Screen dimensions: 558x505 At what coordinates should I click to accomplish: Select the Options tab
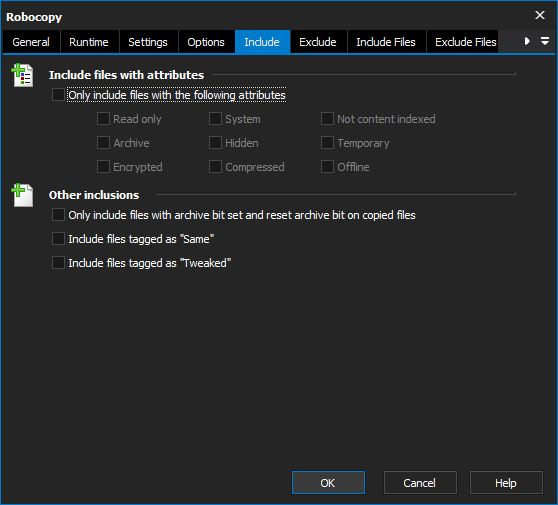[206, 42]
